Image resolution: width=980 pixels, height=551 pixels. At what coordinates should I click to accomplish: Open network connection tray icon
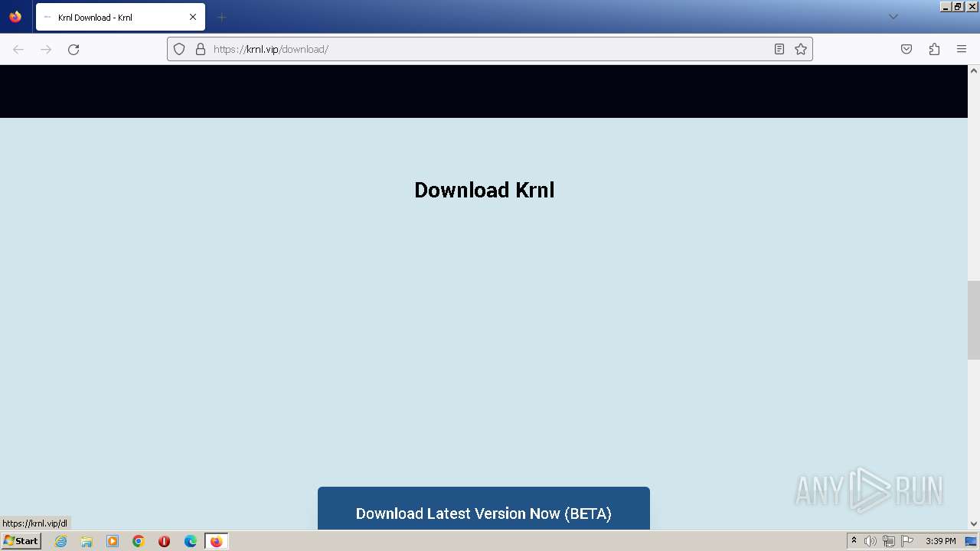click(889, 541)
